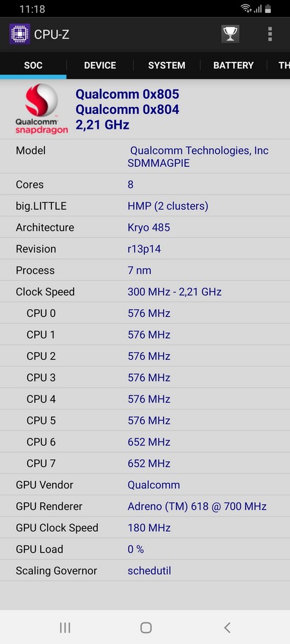Screen dimensions: 290x644
Task: Switch to the SYSTEM tab
Action: point(167,65)
